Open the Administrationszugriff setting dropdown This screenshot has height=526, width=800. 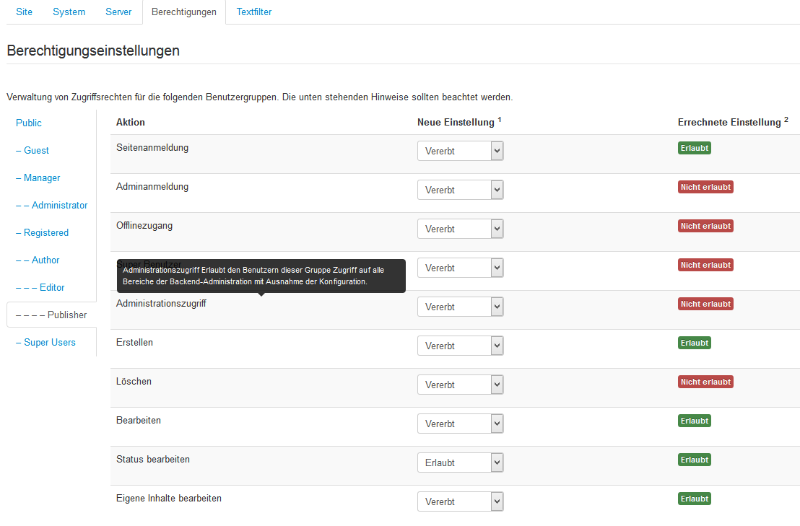[x=460, y=307]
